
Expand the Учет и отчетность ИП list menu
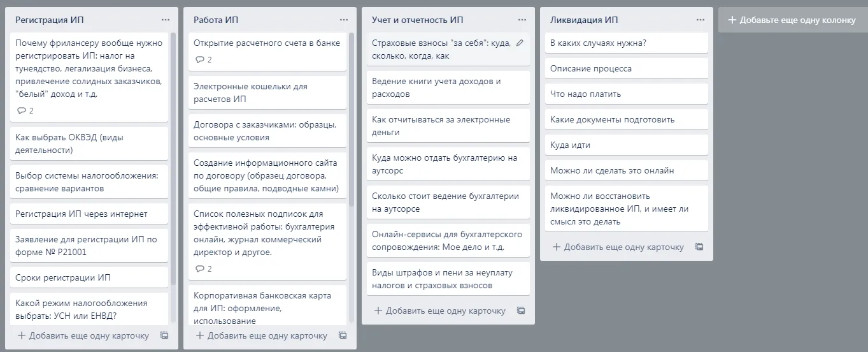522,20
